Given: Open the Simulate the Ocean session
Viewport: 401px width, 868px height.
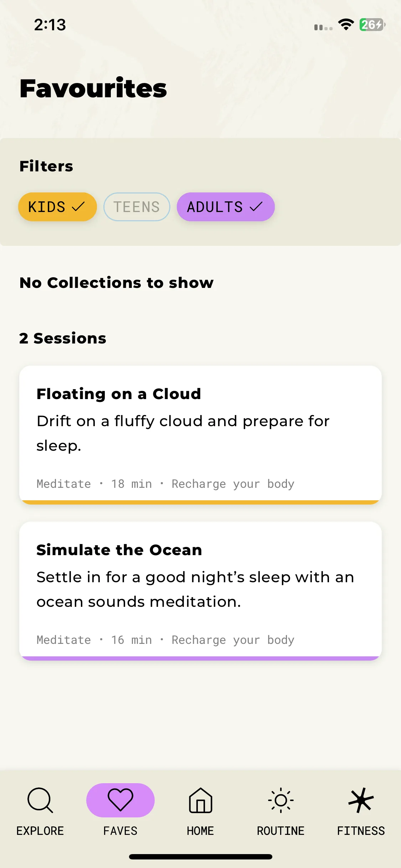Looking at the screenshot, I should pyautogui.click(x=200, y=591).
